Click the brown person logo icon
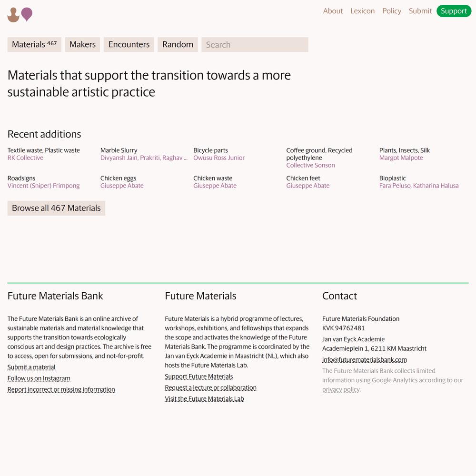Screen dimensions: 476x476 [x=13, y=15]
